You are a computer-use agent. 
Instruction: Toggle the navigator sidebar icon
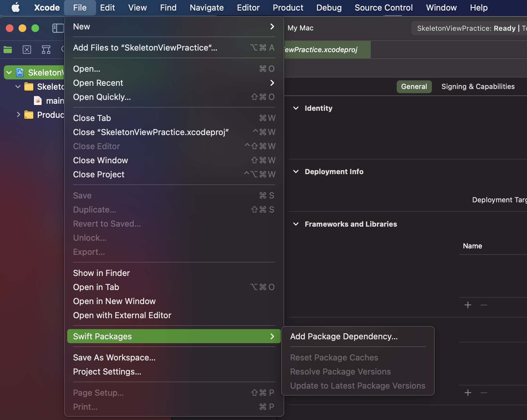click(58, 28)
